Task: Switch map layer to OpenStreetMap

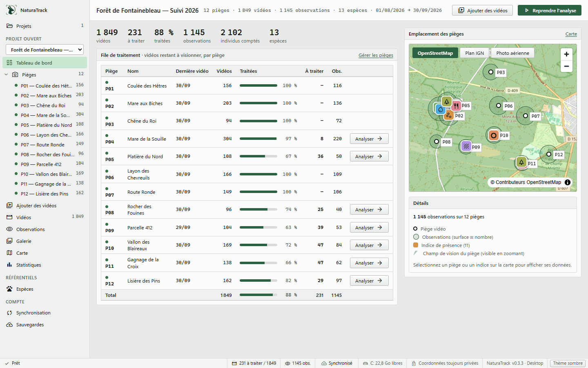Action: point(435,53)
